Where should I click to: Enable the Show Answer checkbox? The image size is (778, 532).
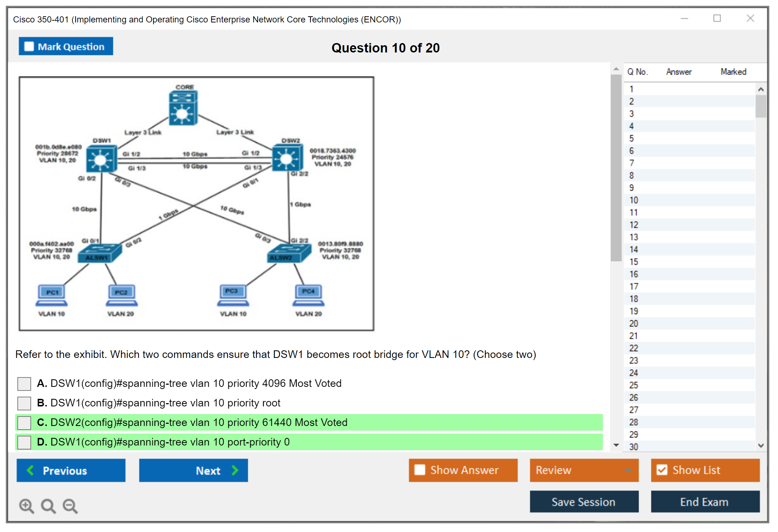click(420, 470)
